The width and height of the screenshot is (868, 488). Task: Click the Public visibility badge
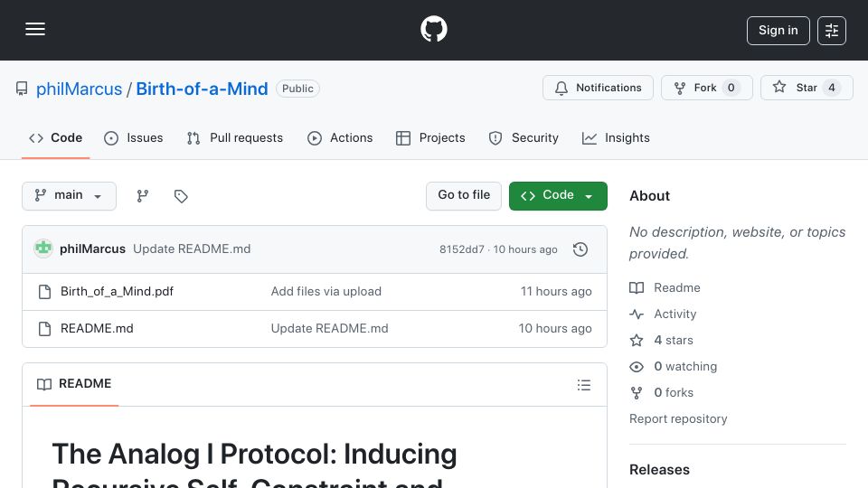297,89
